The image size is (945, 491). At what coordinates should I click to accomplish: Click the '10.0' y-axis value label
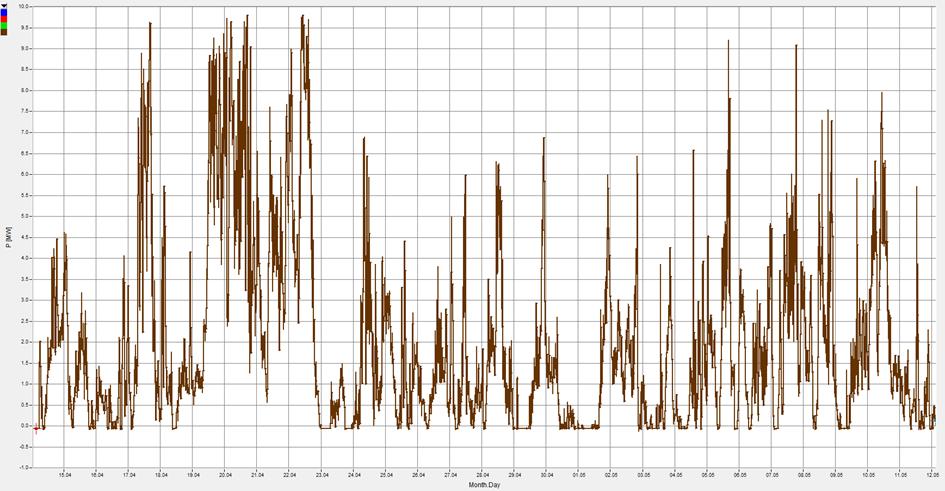[24, 7]
